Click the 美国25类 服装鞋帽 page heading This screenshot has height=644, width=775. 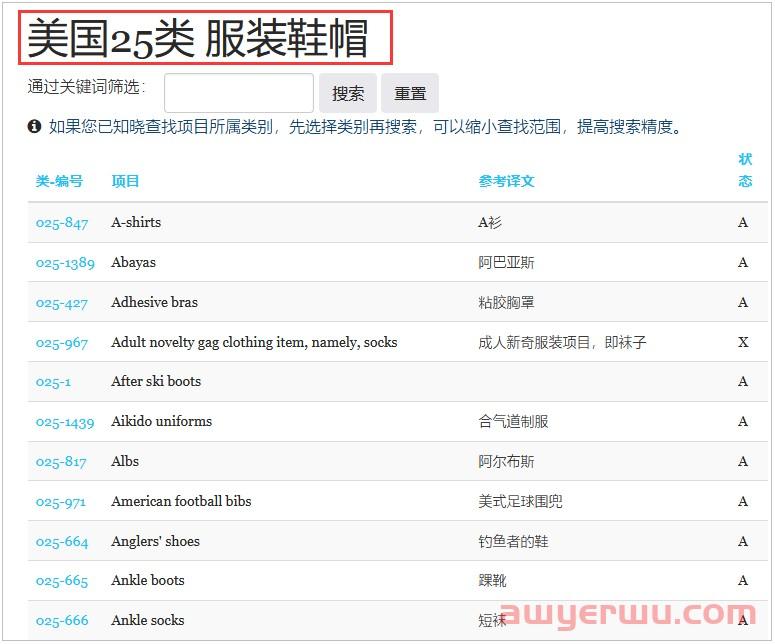198,38
